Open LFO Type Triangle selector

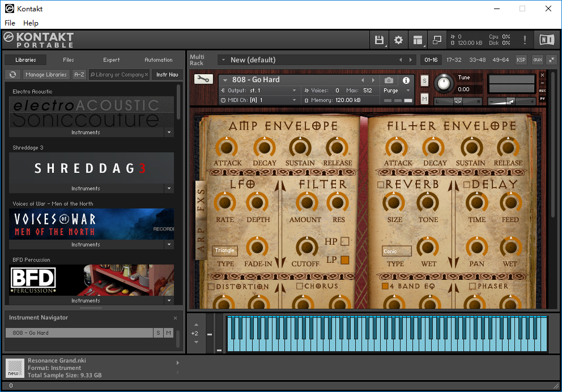[x=225, y=250]
